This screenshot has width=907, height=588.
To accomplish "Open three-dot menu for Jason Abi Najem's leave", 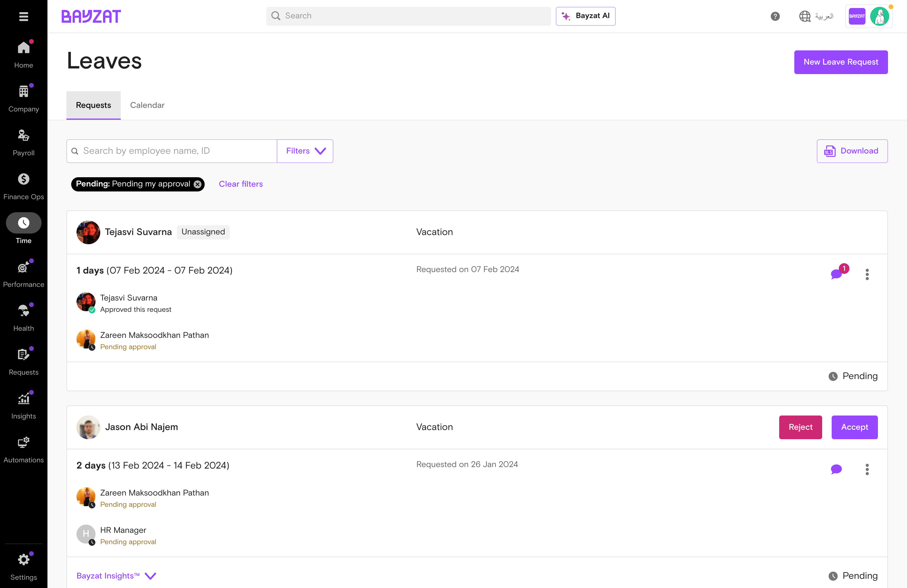I will point(867,469).
